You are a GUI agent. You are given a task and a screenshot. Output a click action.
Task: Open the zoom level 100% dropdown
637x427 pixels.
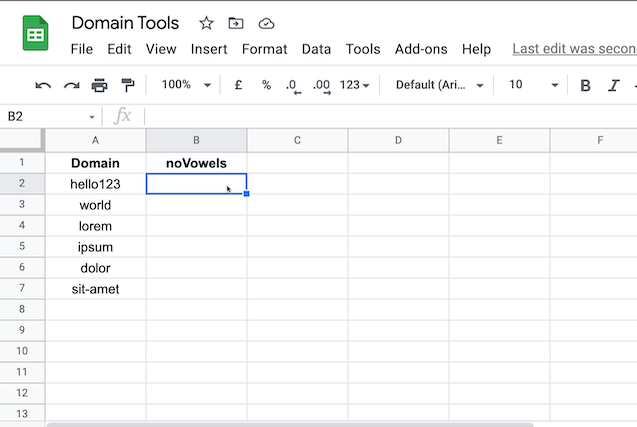coord(186,85)
